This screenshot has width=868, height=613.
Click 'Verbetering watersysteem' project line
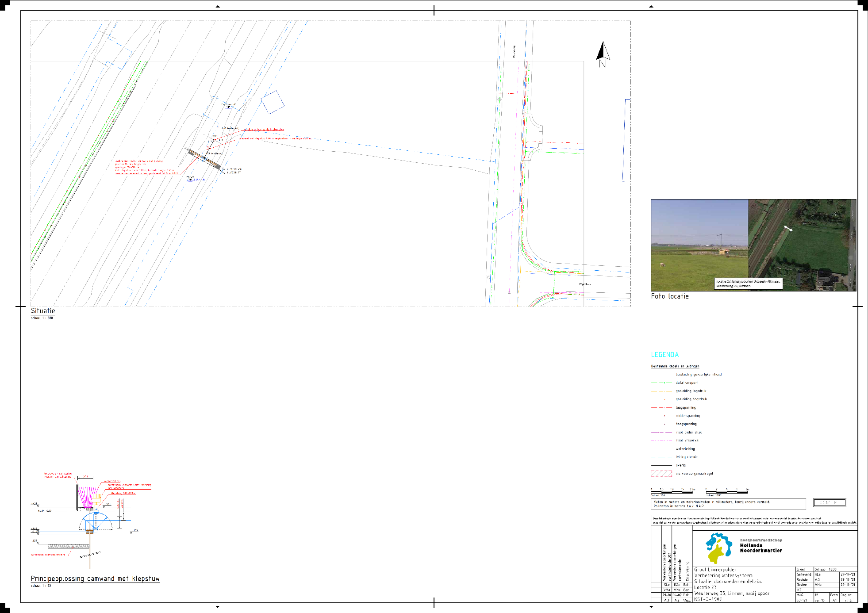click(723, 575)
